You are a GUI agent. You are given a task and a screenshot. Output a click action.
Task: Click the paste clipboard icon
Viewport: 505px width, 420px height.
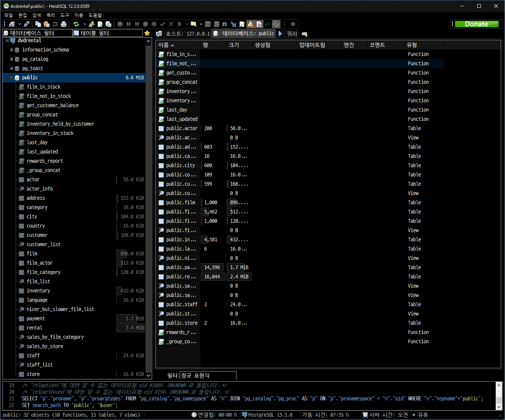pyautogui.click(x=47, y=24)
